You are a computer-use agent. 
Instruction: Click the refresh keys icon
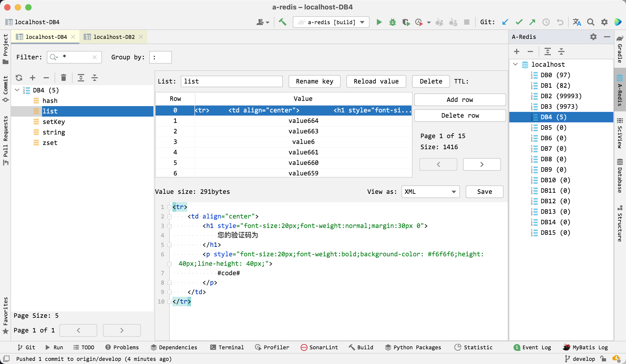tap(19, 78)
